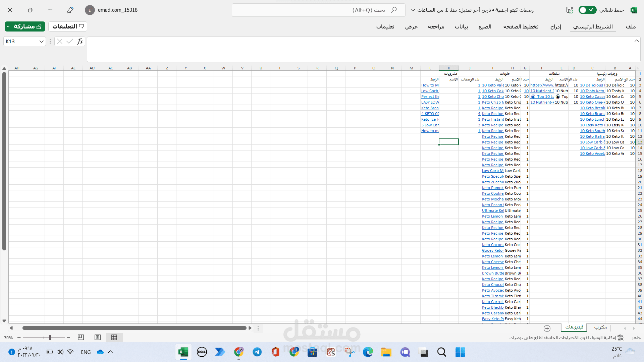Open the إدراج (Insert) ribbon tab
644x362 pixels.
coord(555,26)
